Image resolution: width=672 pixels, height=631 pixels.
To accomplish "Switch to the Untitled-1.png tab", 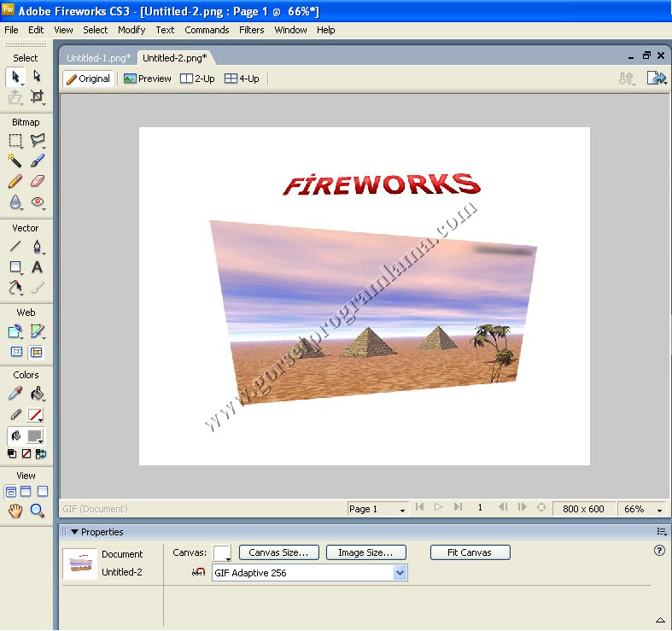I will (x=98, y=58).
